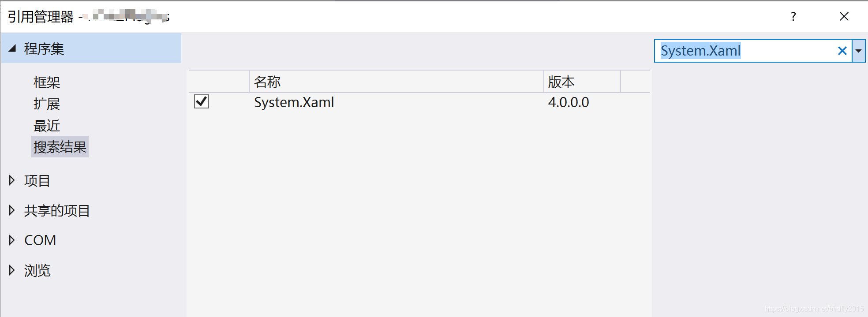Click the help question mark icon

tap(793, 16)
